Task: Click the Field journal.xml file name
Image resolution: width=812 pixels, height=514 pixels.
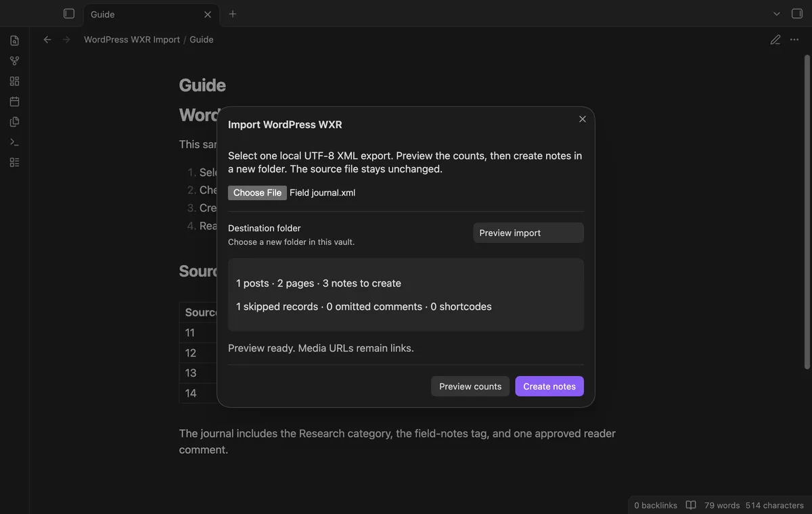Action: [x=323, y=193]
